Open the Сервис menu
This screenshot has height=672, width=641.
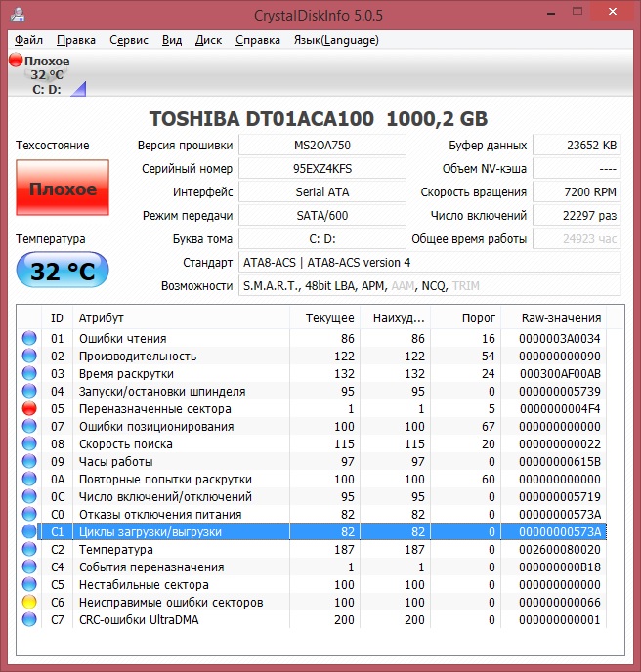(x=129, y=40)
